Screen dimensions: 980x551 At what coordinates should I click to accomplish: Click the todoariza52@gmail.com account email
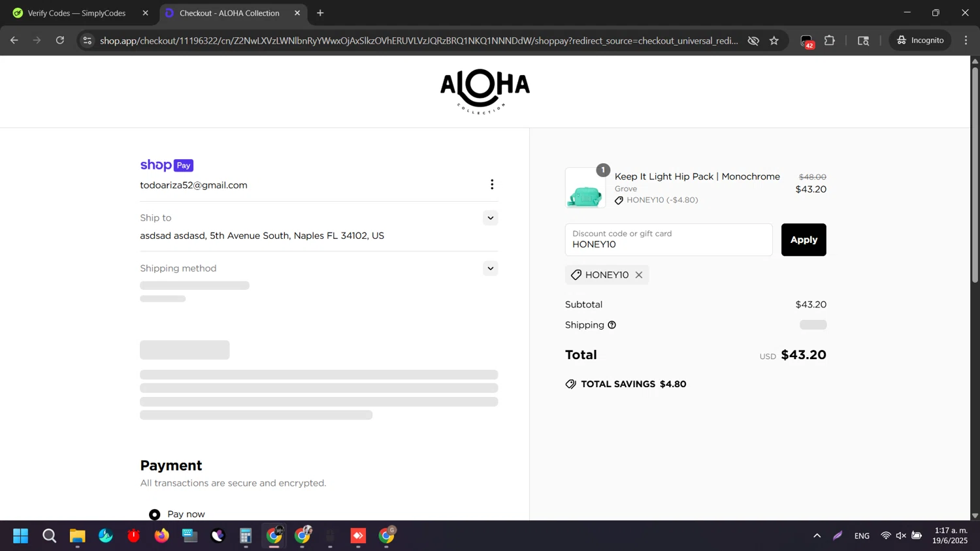[x=193, y=185]
